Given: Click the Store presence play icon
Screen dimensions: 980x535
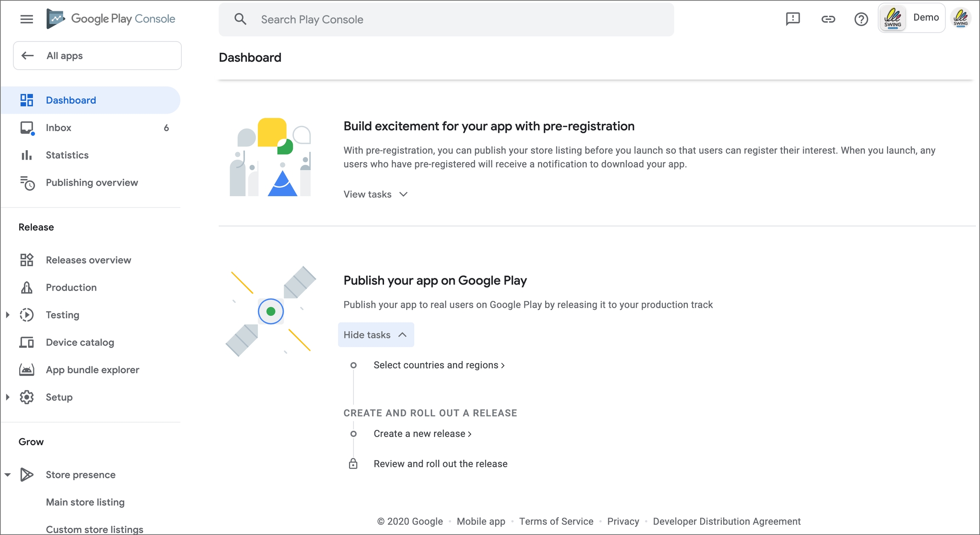Looking at the screenshot, I should click(26, 475).
